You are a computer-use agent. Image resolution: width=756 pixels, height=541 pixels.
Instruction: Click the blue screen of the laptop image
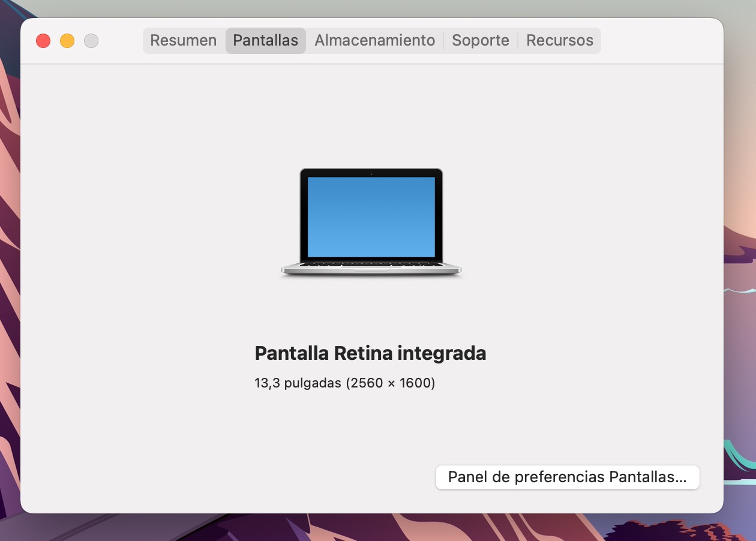(371, 216)
